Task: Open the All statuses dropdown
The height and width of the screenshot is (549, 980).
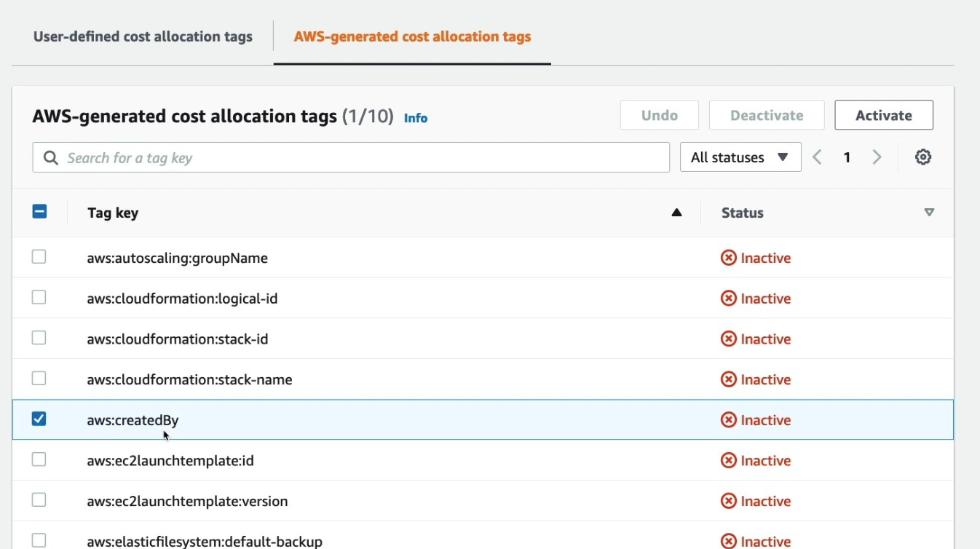Action: coord(740,157)
